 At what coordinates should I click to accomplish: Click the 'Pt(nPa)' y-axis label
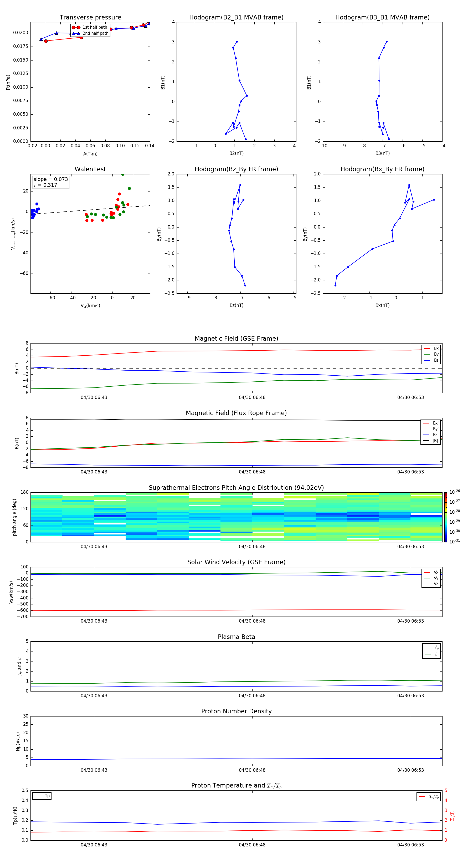pos(8,82)
